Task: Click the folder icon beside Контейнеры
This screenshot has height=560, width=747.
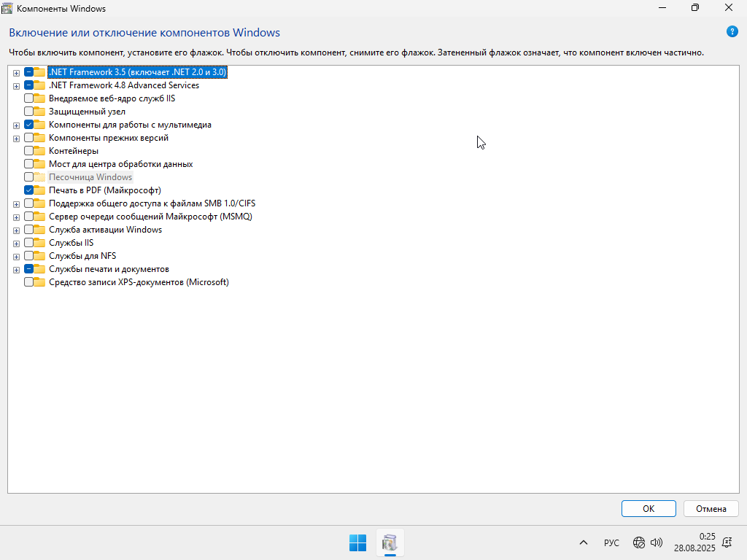Action: (x=39, y=151)
